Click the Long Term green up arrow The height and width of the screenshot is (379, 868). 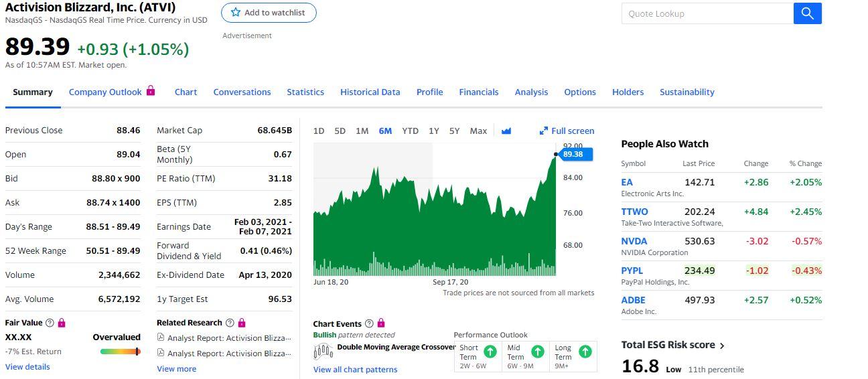tap(585, 352)
